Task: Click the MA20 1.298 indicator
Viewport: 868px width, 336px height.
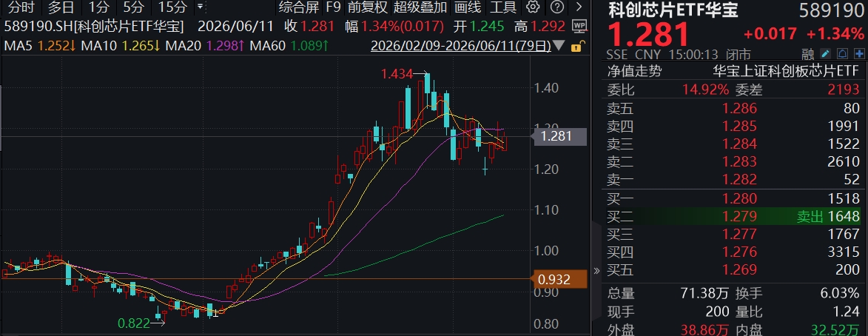Action: tap(206, 45)
